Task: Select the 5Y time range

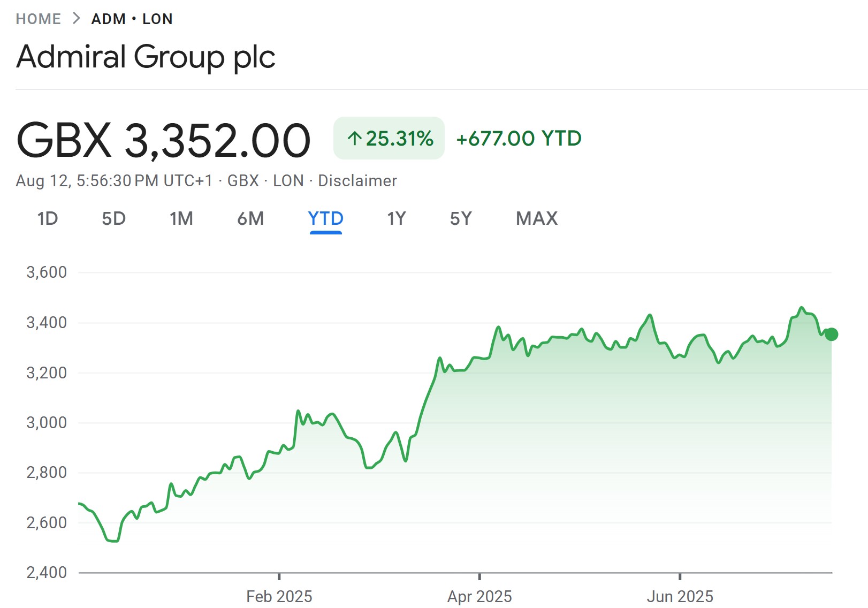Action: coord(461,218)
